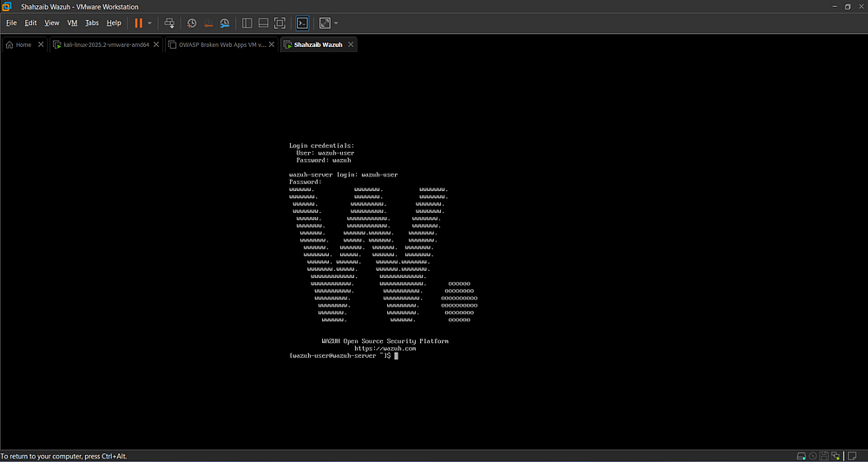Image resolution: width=868 pixels, height=462 pixels.
Task: Close the kali-linux tab
Action: point(156,45)
